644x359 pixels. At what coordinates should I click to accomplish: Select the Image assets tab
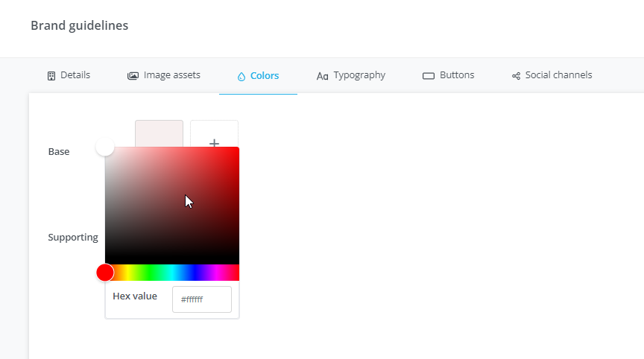coord(163,75)
